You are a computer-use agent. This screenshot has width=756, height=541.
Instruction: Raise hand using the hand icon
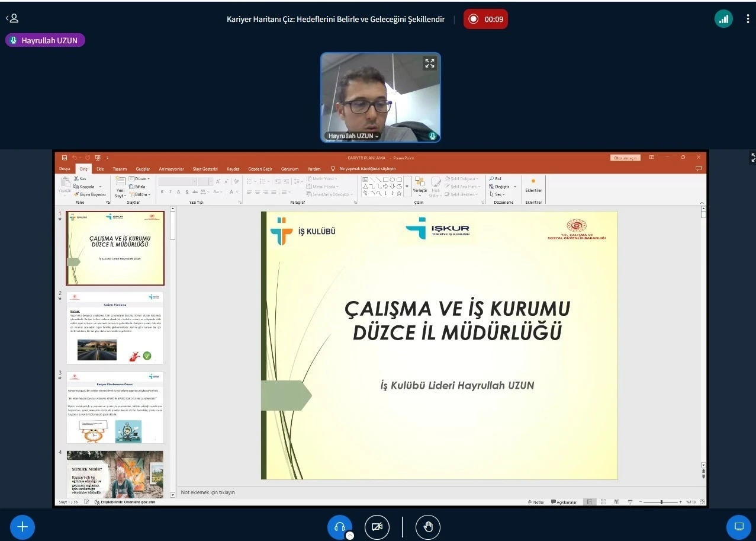coord(427,527)
